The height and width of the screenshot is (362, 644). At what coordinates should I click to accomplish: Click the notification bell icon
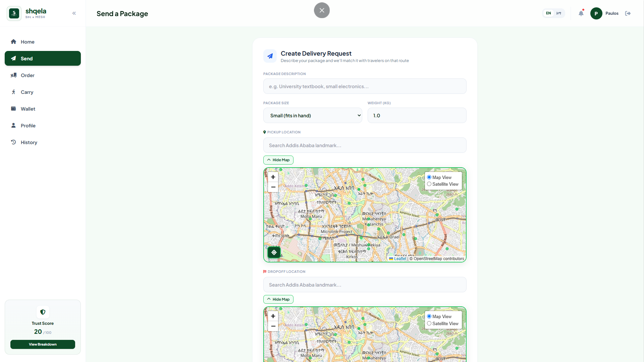581,13
